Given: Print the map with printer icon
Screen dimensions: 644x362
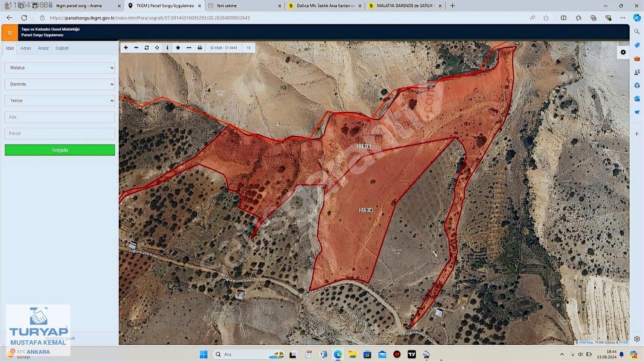Looking at the screenshot, I should (200, 47).
